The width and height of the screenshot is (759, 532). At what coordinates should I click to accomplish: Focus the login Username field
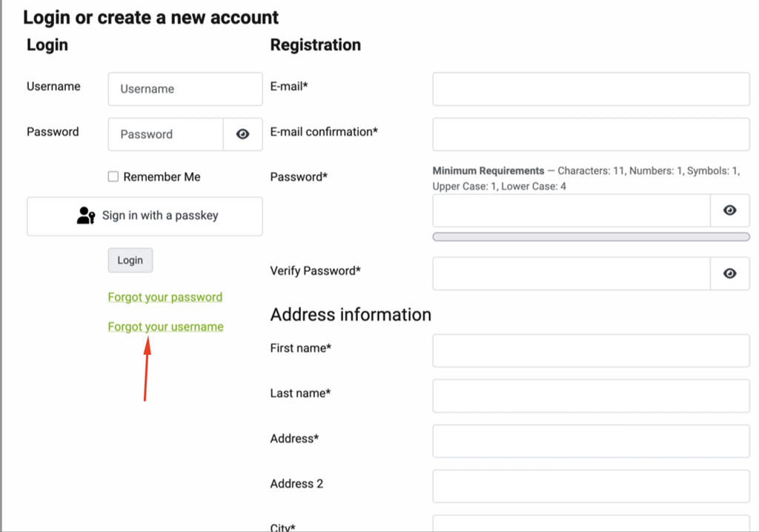pyautogui.click(x=185, y=89)
